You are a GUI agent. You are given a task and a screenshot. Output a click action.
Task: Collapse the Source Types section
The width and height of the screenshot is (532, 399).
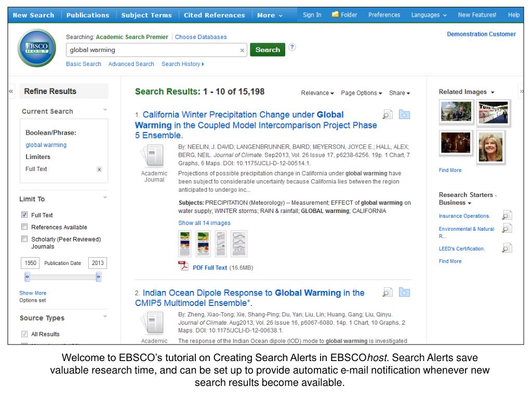pos(105,316)
